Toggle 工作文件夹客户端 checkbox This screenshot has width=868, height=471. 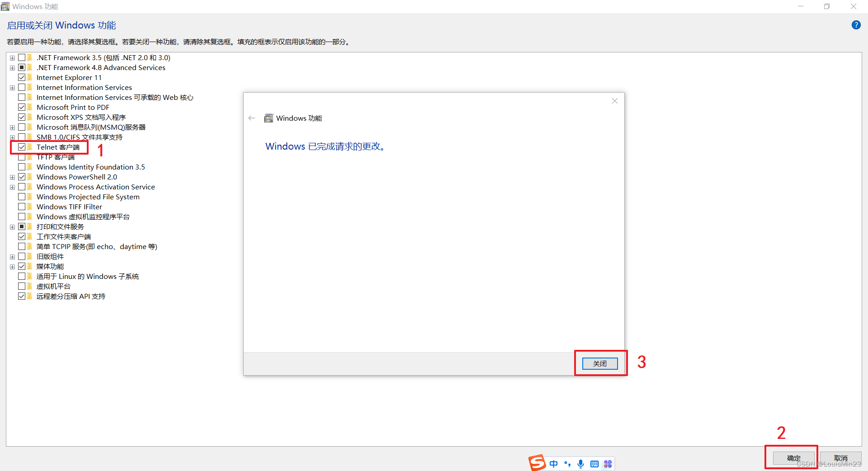(22, 236)
